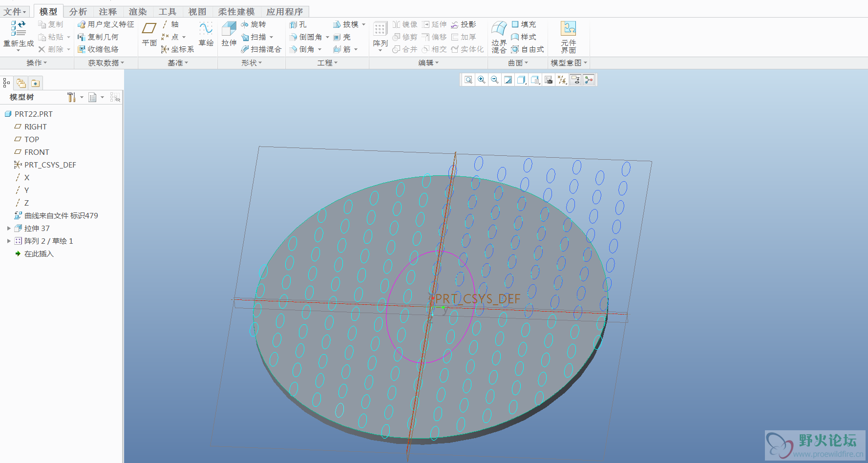The width and height of the screenshot is (868, 463).
Task: Toggle the Spin Center display
Action: pos(589,80)
